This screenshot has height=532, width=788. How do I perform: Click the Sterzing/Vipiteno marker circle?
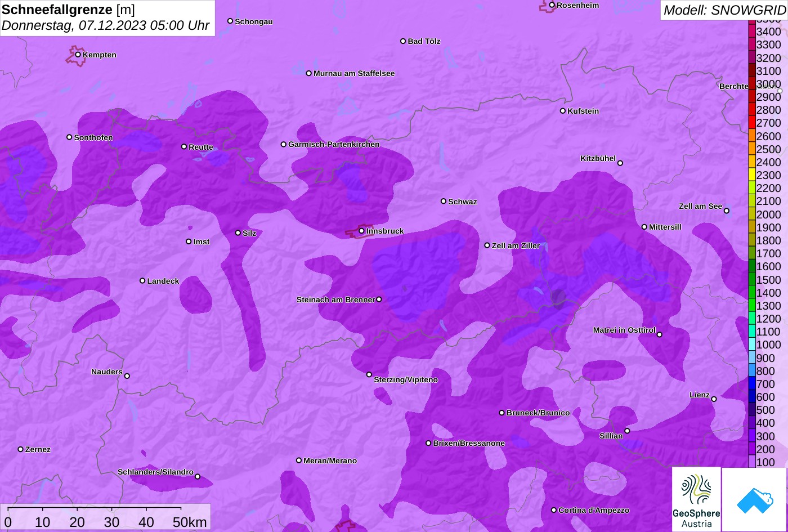369,374
